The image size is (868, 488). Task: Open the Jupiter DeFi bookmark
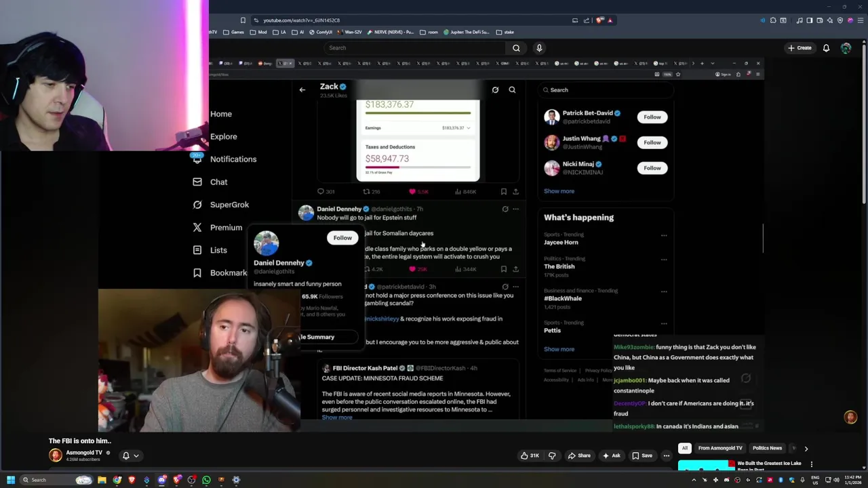coord(467,32)
